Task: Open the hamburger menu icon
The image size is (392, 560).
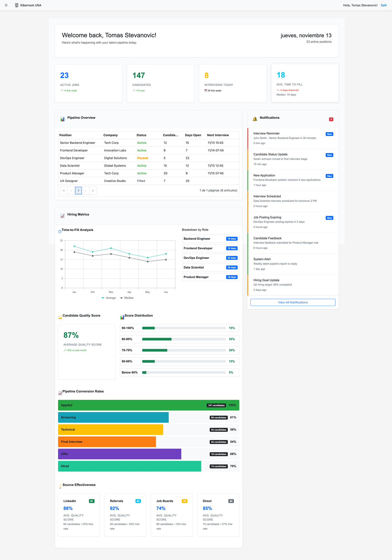Action: coord(6,5)
